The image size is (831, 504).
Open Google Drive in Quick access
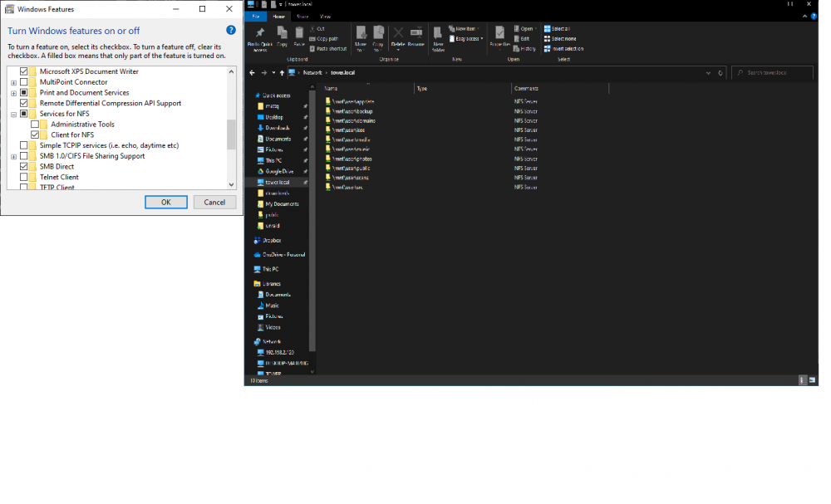tap(275, 172)
